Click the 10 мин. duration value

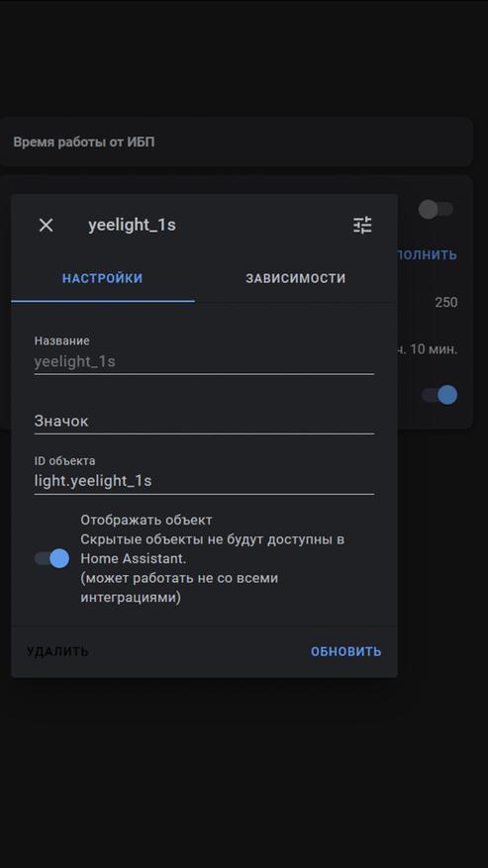[x=428, y=349]
